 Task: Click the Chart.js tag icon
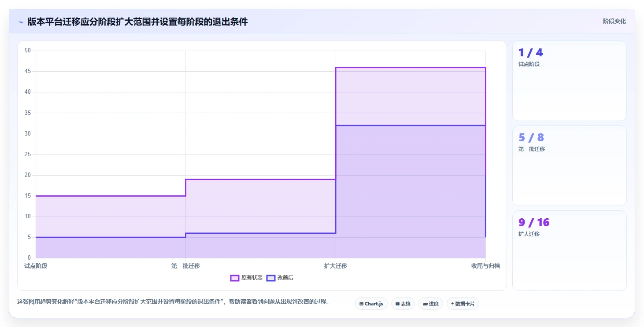[362, 304]
